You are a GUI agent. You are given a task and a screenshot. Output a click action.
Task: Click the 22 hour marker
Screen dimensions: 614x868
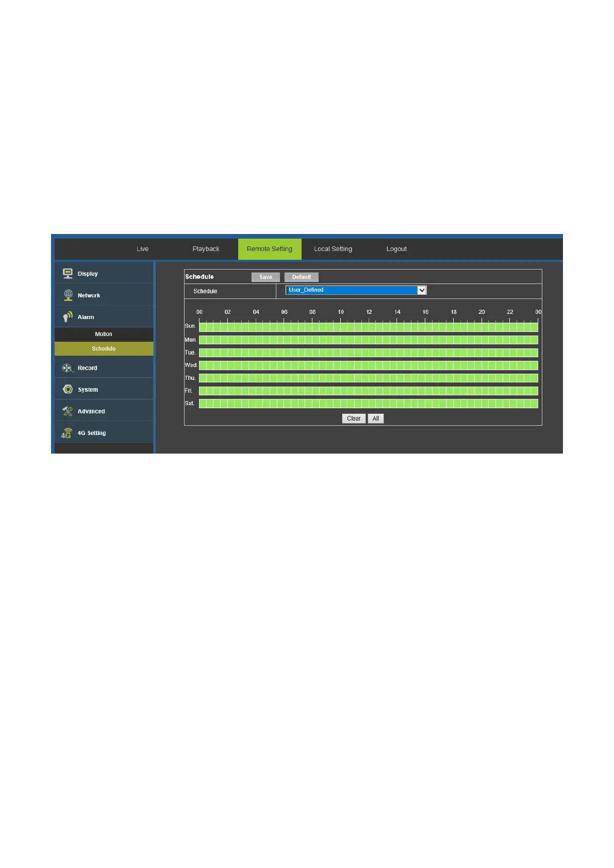point(510,312)
